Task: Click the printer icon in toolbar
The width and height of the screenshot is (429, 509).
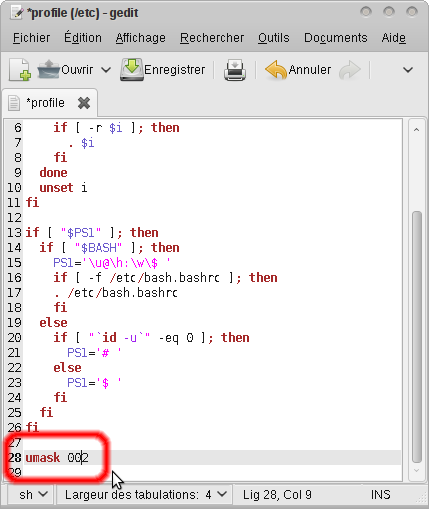Action: tap(235, 70)
